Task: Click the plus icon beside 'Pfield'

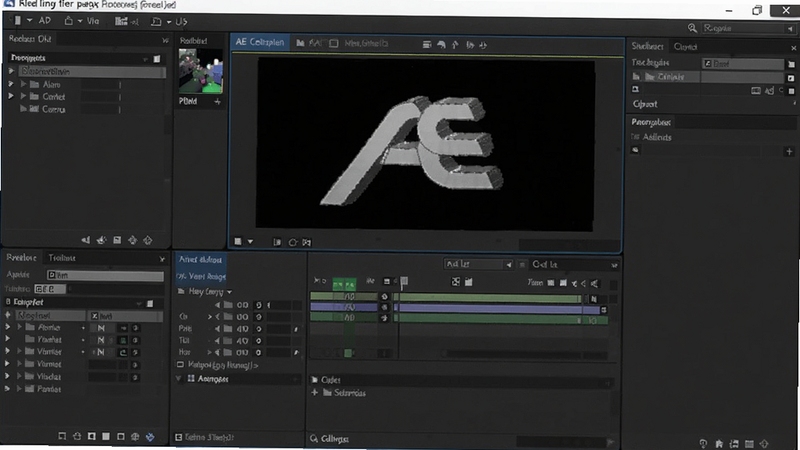Action: point(217,102)
